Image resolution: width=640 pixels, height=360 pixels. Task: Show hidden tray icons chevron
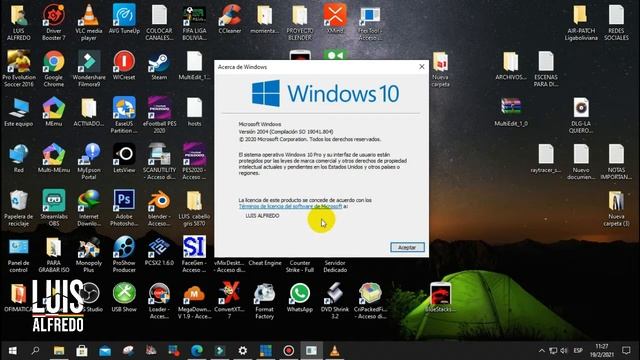click(541, 351)
